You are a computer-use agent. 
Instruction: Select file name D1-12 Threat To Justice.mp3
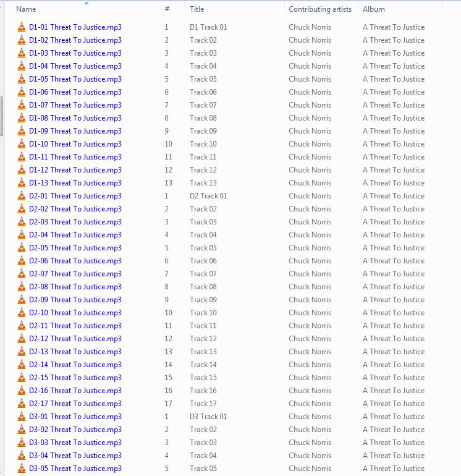tap(75, 170)
